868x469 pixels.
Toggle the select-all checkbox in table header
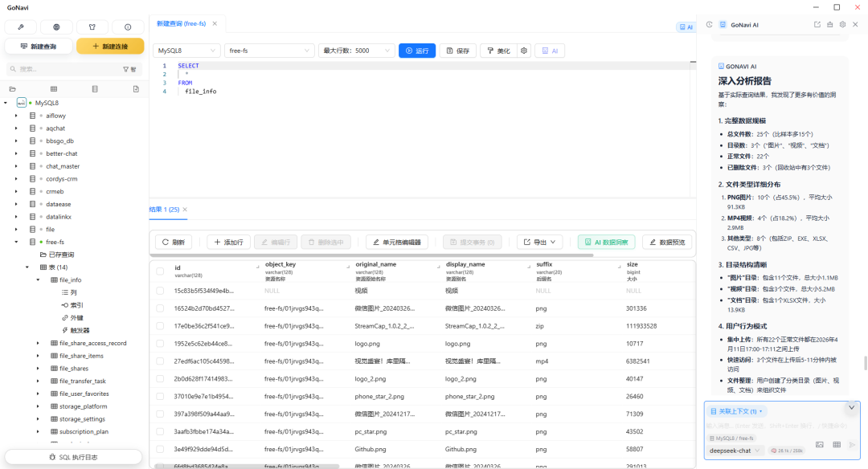(x=161, y=270)
